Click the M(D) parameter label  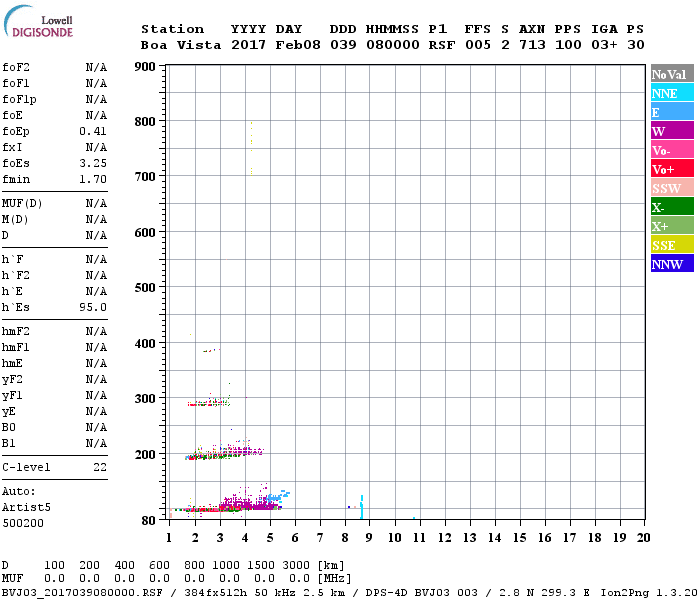(x=15, y=220)
